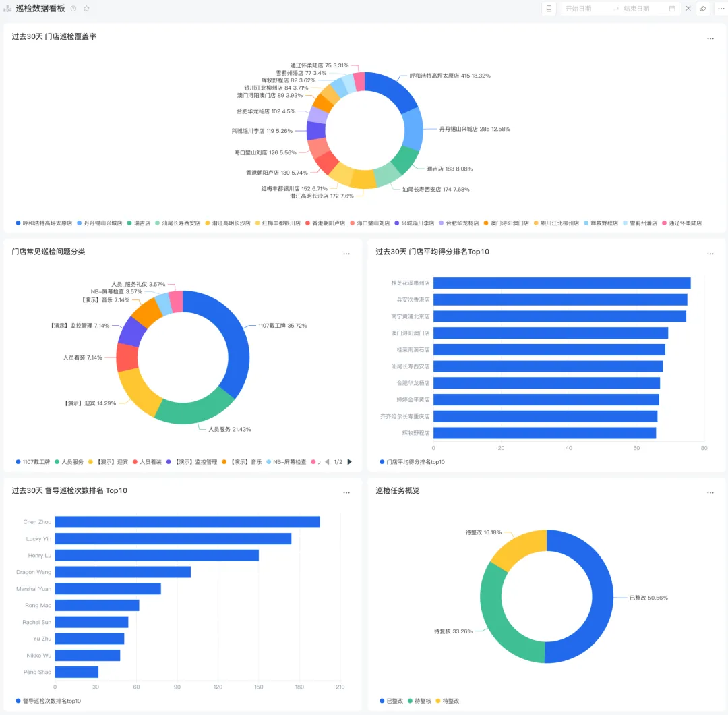Click the 结束日期 end date field
Image resolution: width=728 pixels, height=715 pixels.
pyautogui.click(x=636, y=9)
